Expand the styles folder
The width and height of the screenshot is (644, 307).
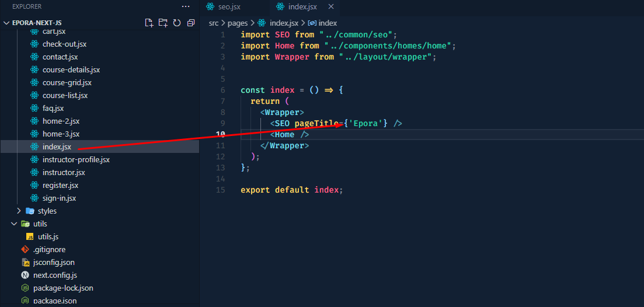coord(47,211)
